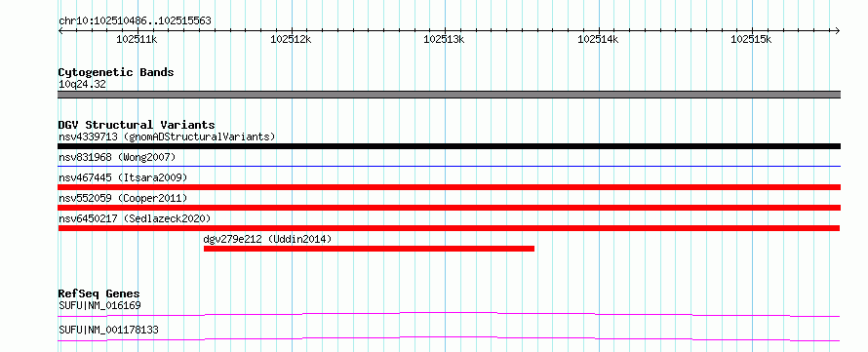Click the 102511k ruler tick label
Image resolution: width=868 pixels, height=352 pixels.
coord(137,39)
